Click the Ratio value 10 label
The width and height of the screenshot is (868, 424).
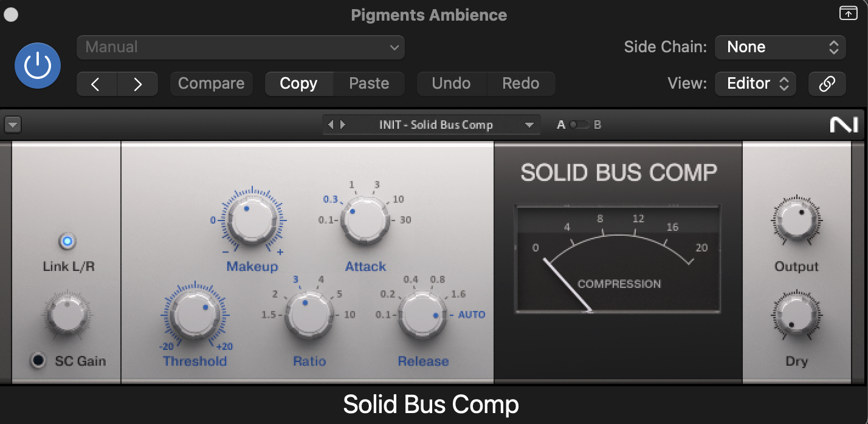pos(350,315)
